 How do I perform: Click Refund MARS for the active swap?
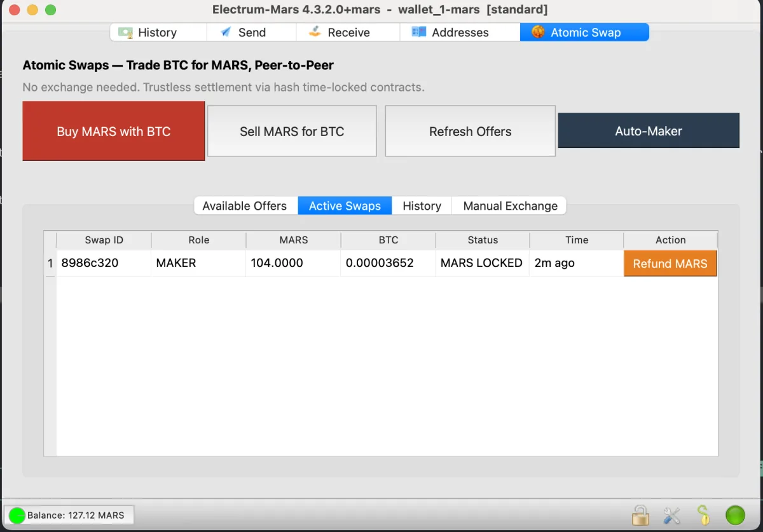pos(670,263)
